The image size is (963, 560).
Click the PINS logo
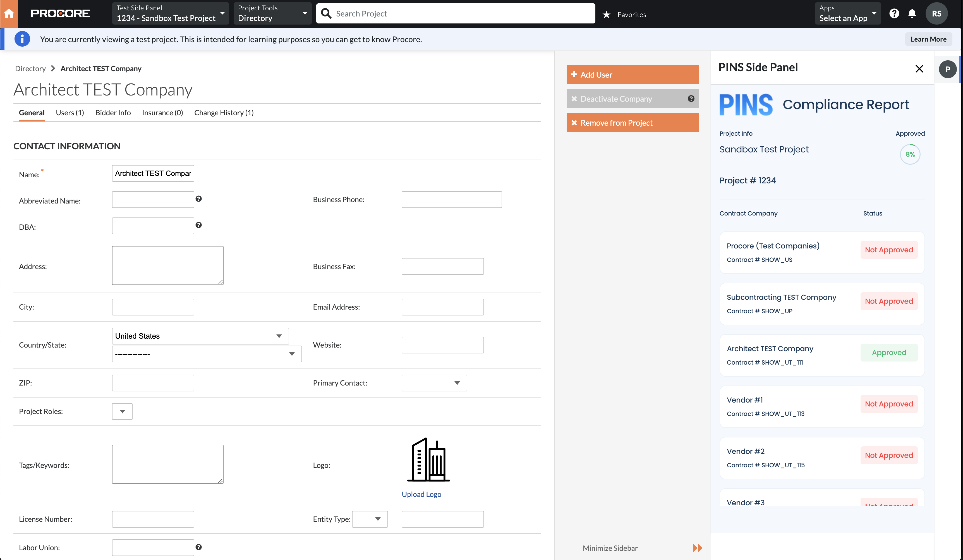(x=746, y=105)
